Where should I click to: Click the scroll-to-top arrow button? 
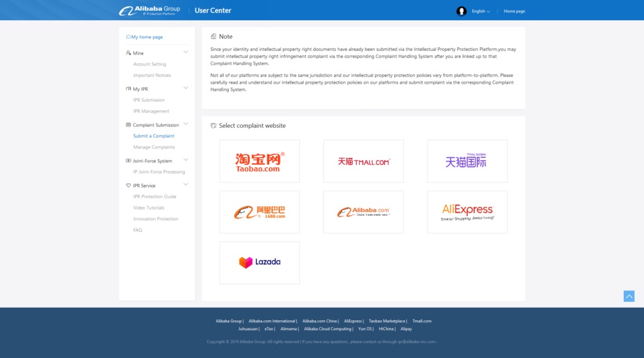629,296
